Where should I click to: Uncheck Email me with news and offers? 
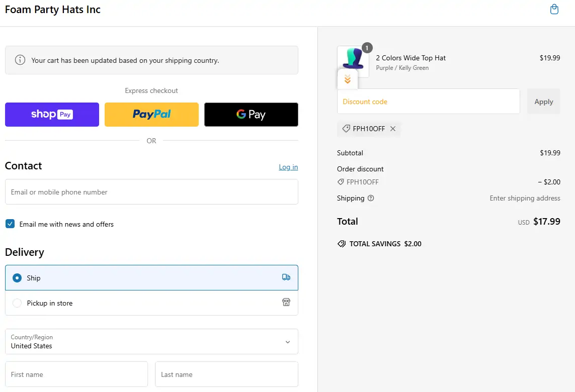coord(10,224)
